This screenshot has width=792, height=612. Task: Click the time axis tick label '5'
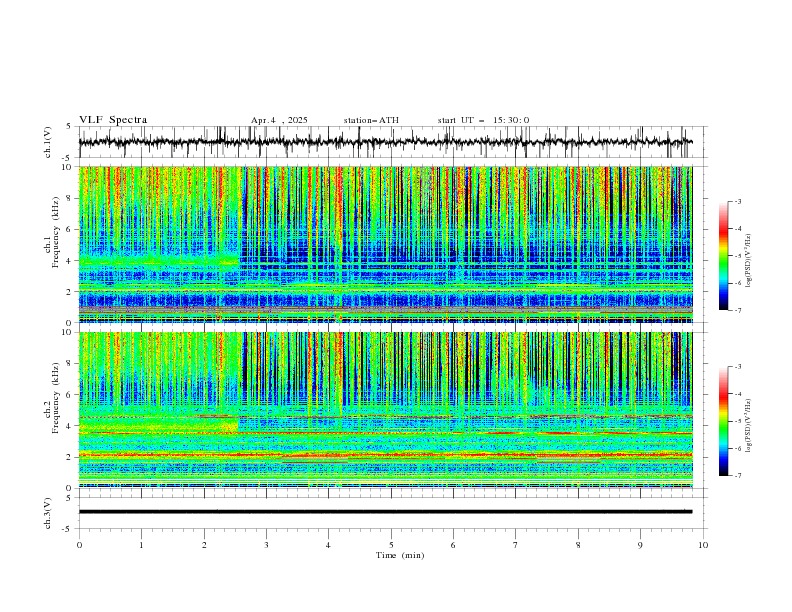391,545
